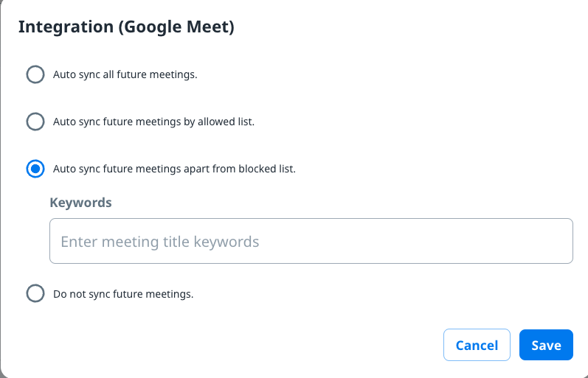Confirm Google Meet integration settings with Save
588x378 pixels.
(546, 345)
